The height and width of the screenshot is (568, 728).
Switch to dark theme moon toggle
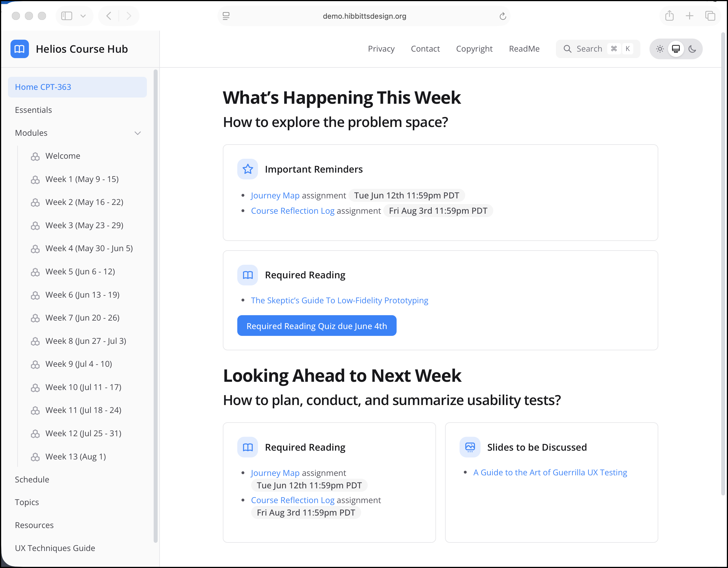coord(692,49)
